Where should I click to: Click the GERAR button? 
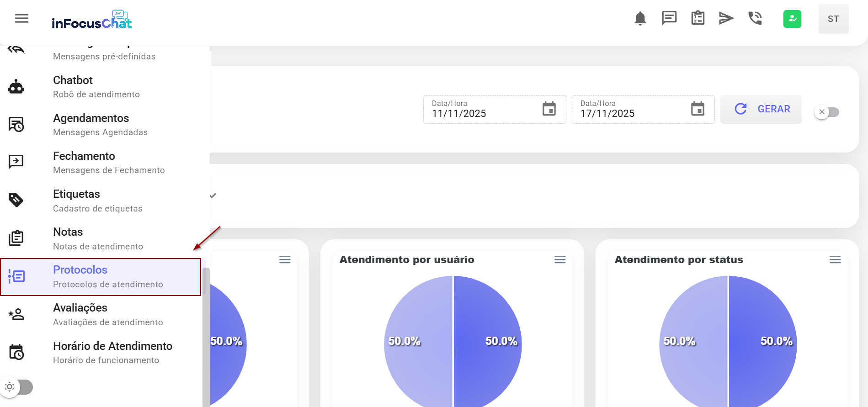click(x=761, y=109)
